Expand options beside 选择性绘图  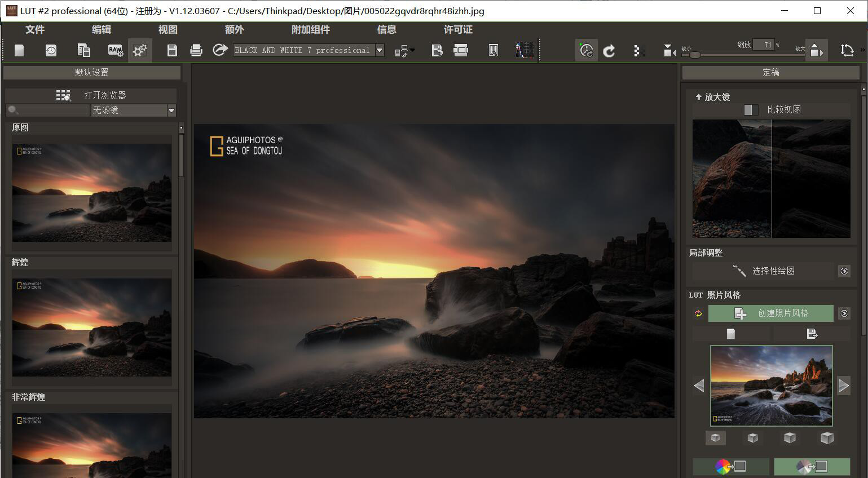[844, 271]
